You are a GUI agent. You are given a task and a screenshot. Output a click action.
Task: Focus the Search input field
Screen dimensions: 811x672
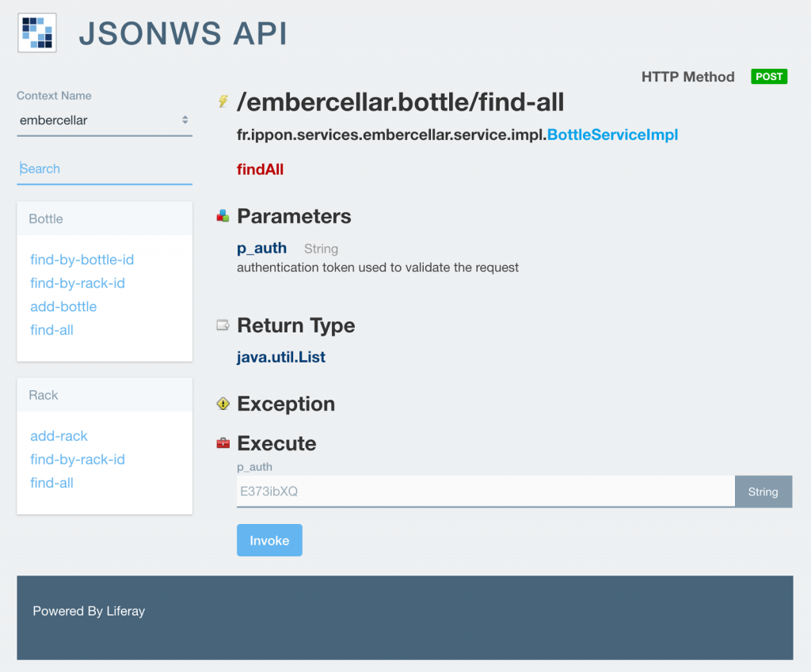point(104,169)
